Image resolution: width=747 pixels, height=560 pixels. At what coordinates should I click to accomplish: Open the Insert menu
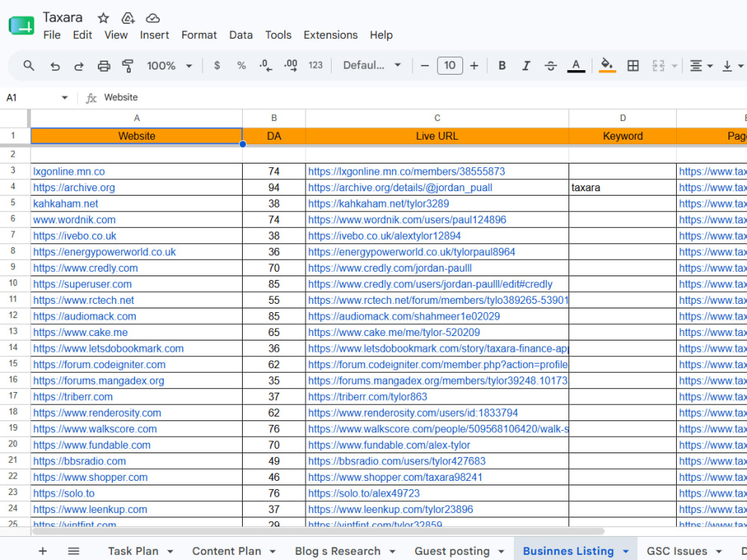[x=155, y=35]
